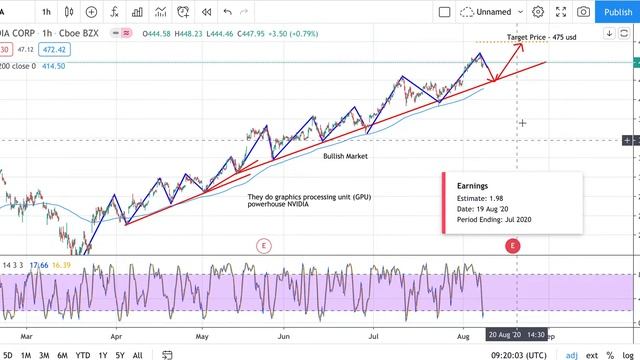This screenshot has width=640, height=360.
Task: Open the indicators fx menu
Action: point(114,12)
